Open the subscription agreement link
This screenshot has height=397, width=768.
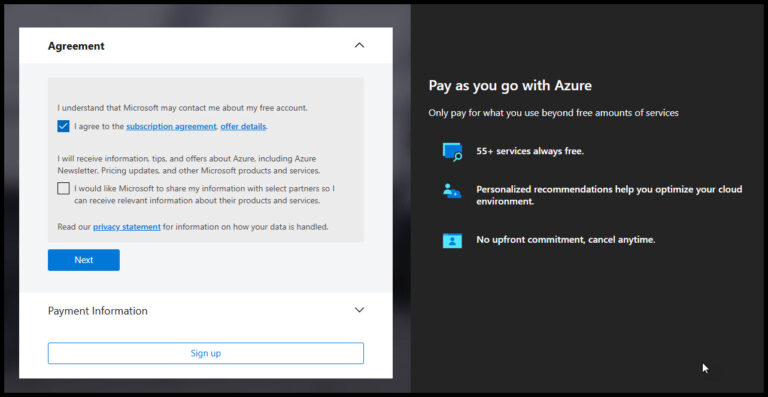click(171, 126)
